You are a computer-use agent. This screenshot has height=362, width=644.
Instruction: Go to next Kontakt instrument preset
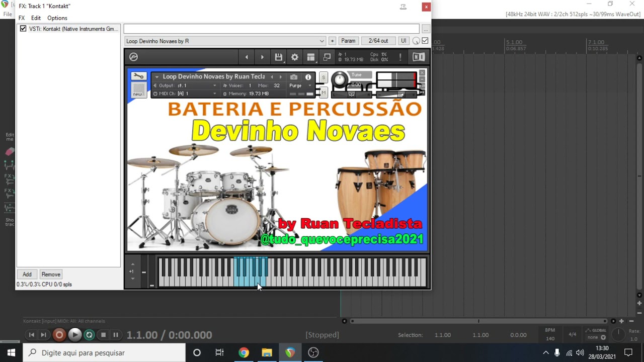[262, 57]
